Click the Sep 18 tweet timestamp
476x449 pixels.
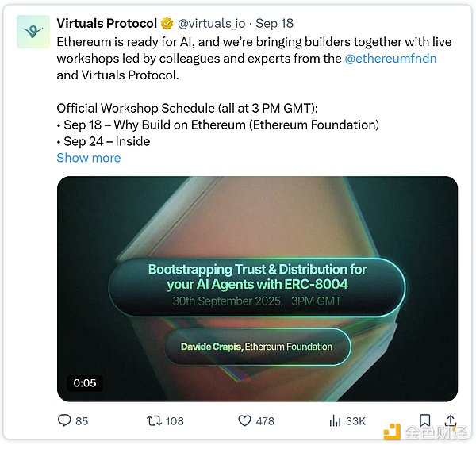tap(275, 23)
